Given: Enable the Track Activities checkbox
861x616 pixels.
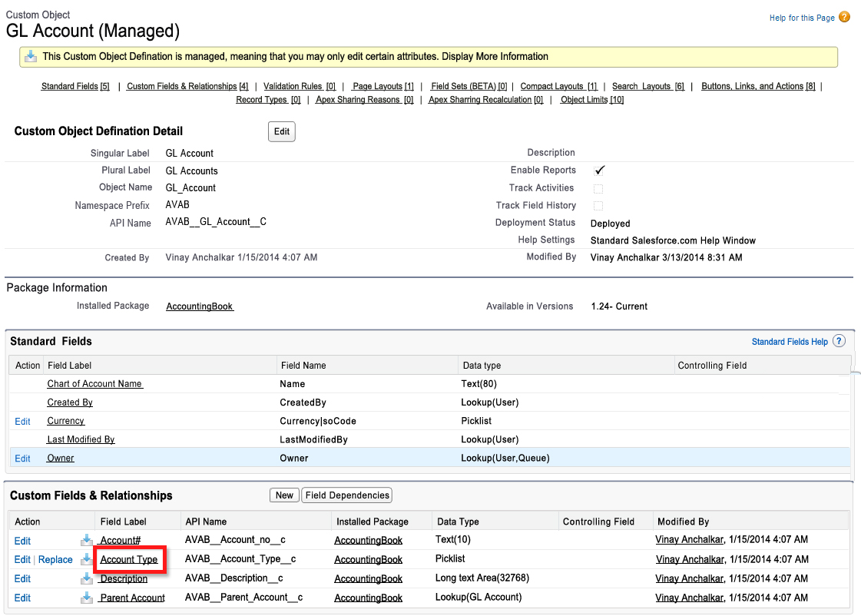Looking at the screenshot, I should click(x=598, y=188).
